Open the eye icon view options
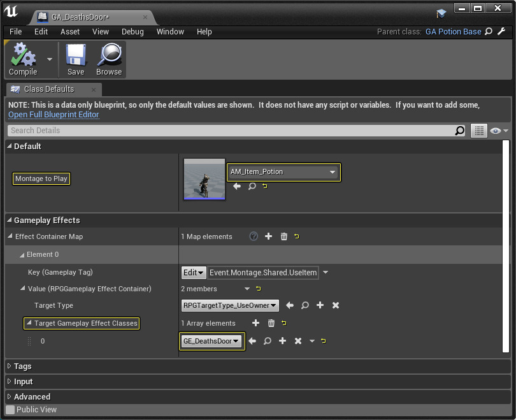This screenshot has height=420, width=516. 498,131
